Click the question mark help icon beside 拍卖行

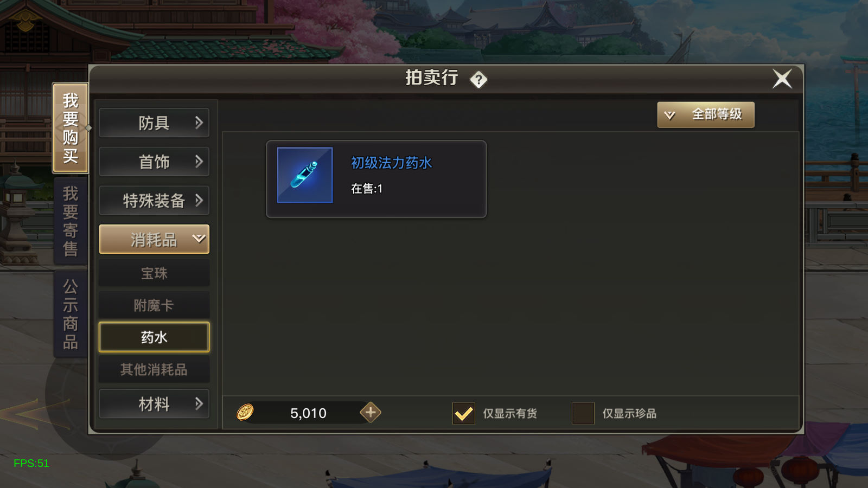(x=478, y=80)
